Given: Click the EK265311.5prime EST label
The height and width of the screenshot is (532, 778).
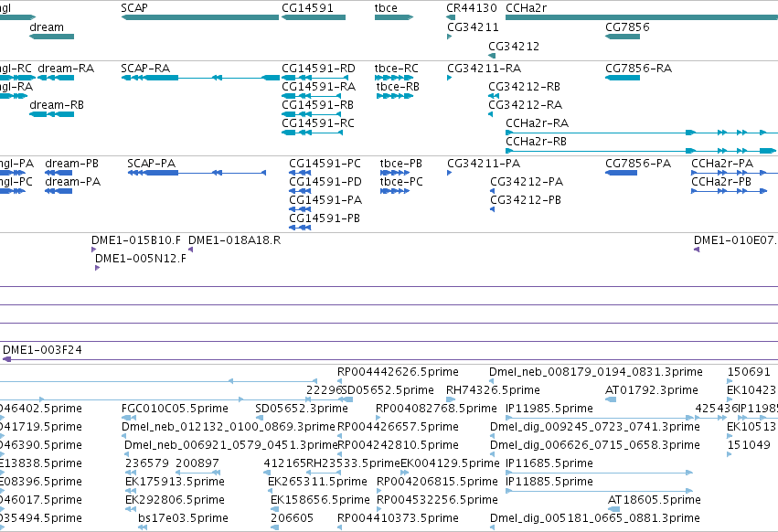Looking at the screenshot, I should click(x=317, y=482).
